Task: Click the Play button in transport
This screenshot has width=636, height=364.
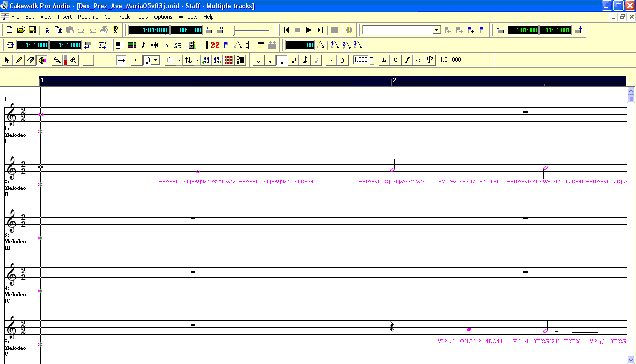Action: (x=309, y=30)
